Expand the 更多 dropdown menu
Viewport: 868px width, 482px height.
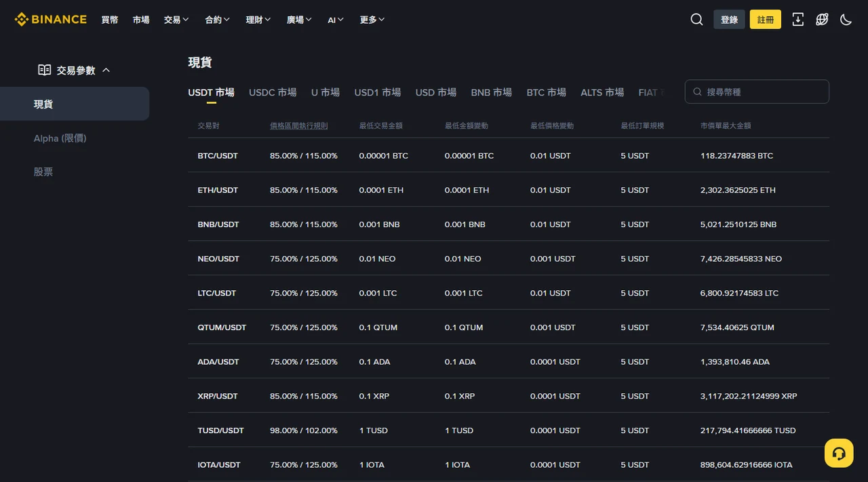click(372, 20)
